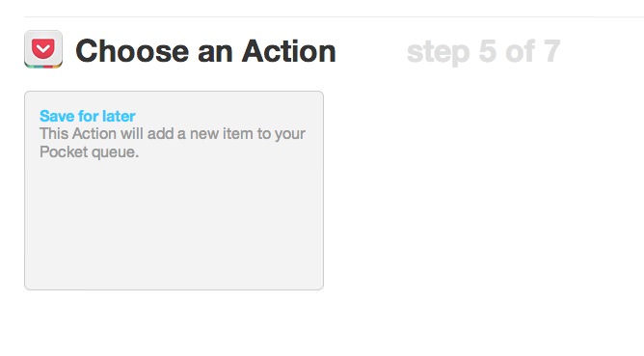Click the red Pocket channel icon
Viewport: 644px width, 356px height.
point(43,49)
